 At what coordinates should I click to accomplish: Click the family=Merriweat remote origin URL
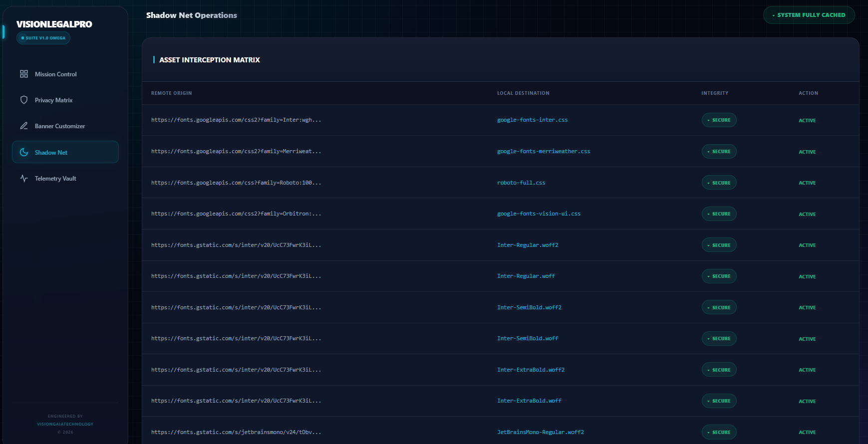tap(236, 151)
